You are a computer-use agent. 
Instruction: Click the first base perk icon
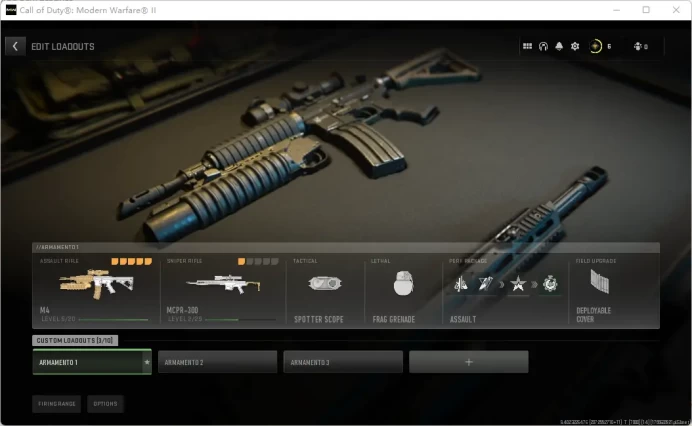tap(460, 284)
